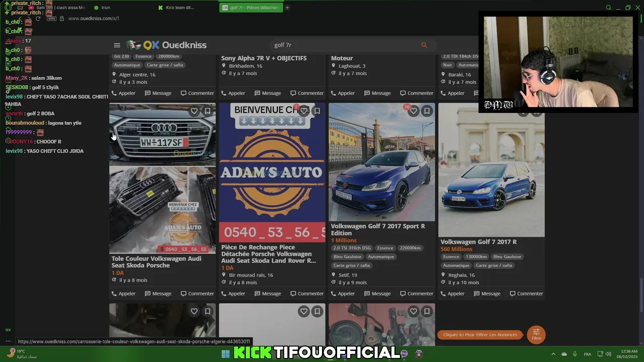Image resolution: width=644 pixels, height=362 pixels.
Task: Click Appeler on the Birkhadem Sony Alpha listing
Action: [233, 93]
